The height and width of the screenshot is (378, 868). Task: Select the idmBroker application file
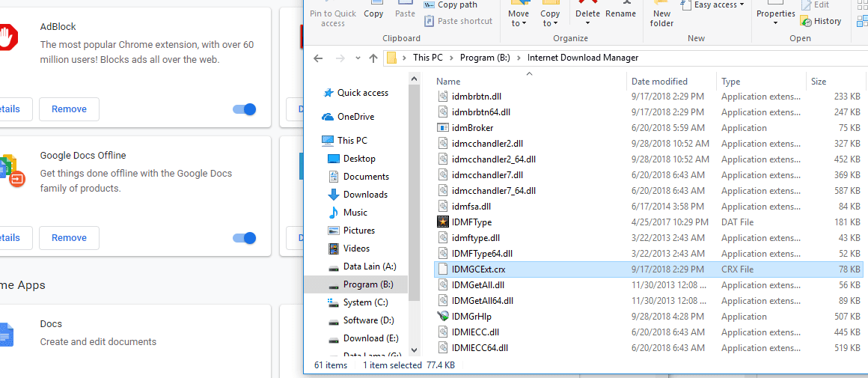point(648,128)
